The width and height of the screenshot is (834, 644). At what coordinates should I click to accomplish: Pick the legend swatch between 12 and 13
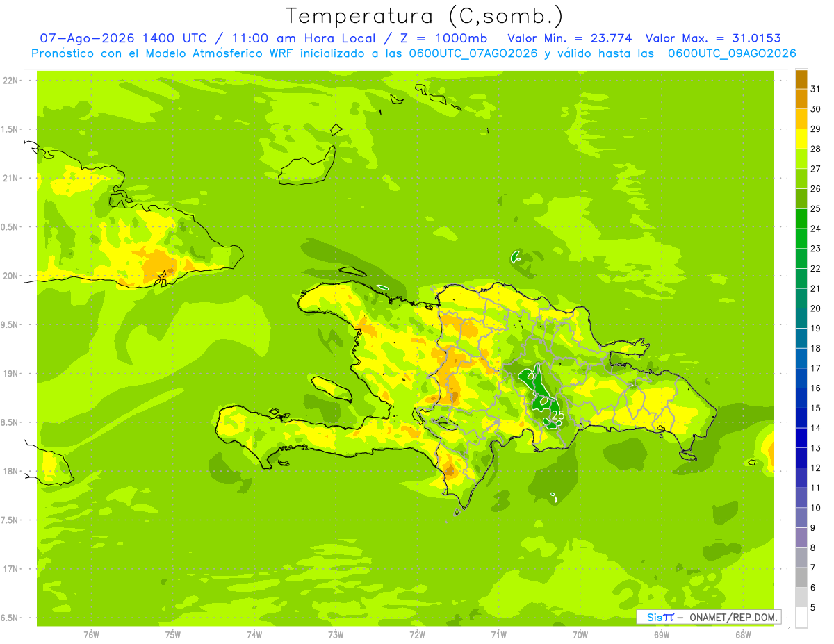(x=801, y=458)
